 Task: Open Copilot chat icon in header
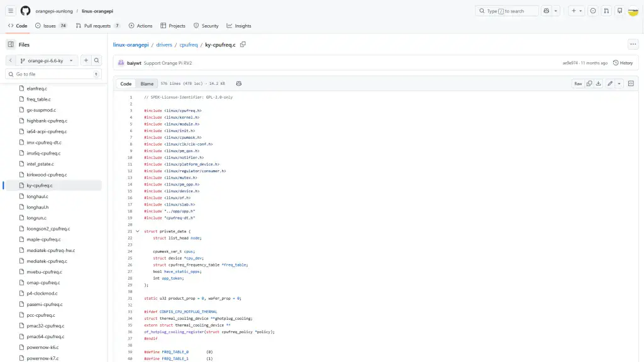pyautogui.click(x=547, y=11)
